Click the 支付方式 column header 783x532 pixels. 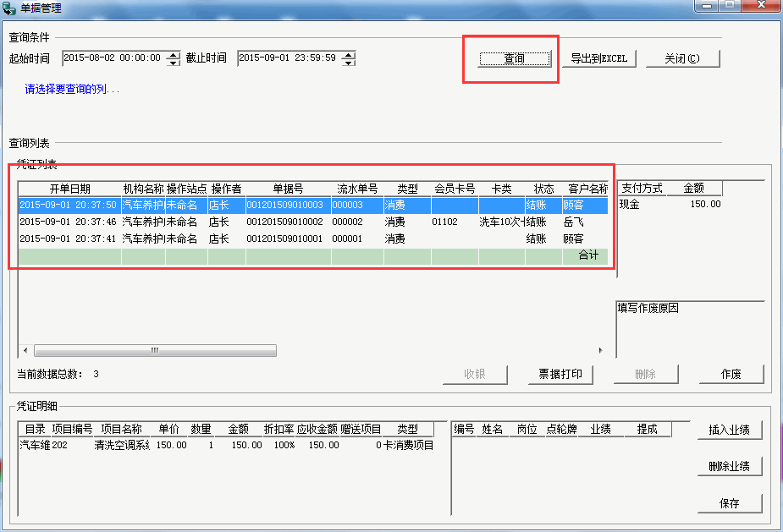(x=642, y=188)
